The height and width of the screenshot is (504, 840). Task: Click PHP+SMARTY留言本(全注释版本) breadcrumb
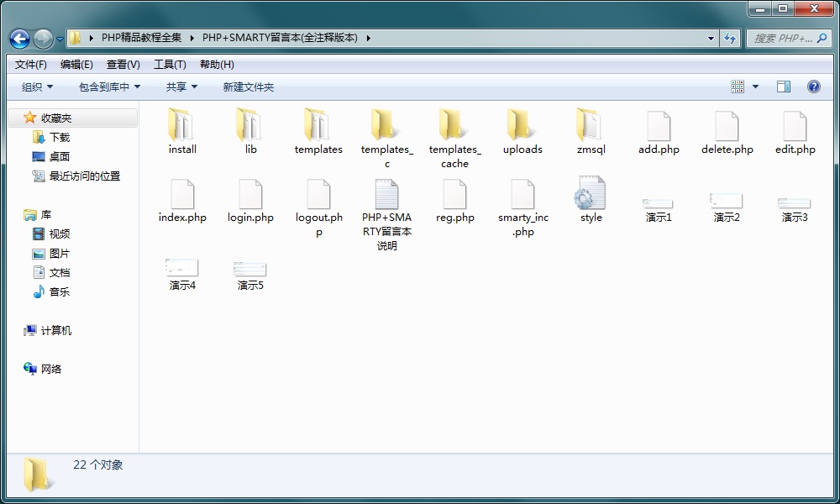click(280, 38)
